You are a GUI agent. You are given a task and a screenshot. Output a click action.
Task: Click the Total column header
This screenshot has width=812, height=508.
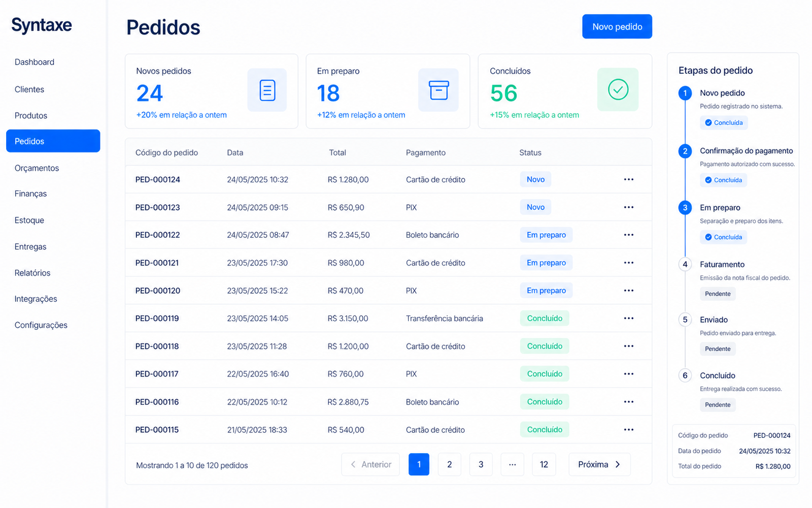(337, 152)
